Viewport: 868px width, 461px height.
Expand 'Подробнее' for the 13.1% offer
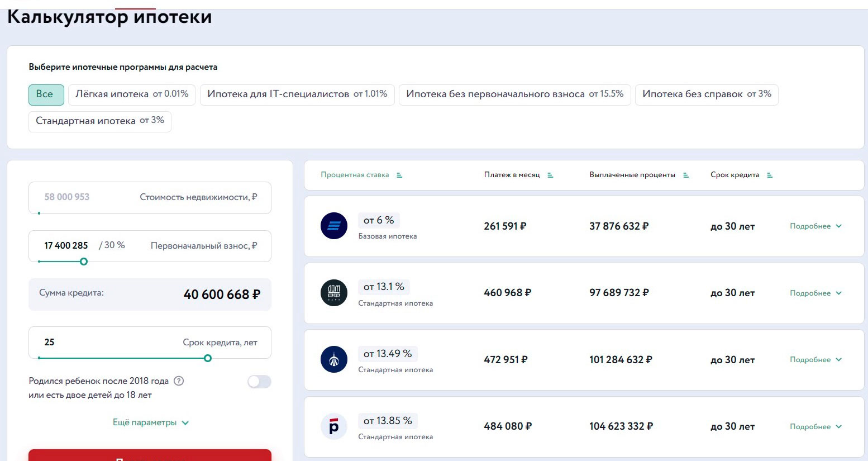(x=815, y=293)
